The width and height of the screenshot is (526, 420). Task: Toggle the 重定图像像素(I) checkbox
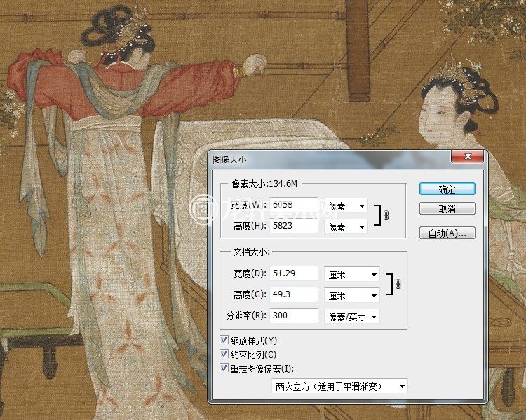[224, 368]
